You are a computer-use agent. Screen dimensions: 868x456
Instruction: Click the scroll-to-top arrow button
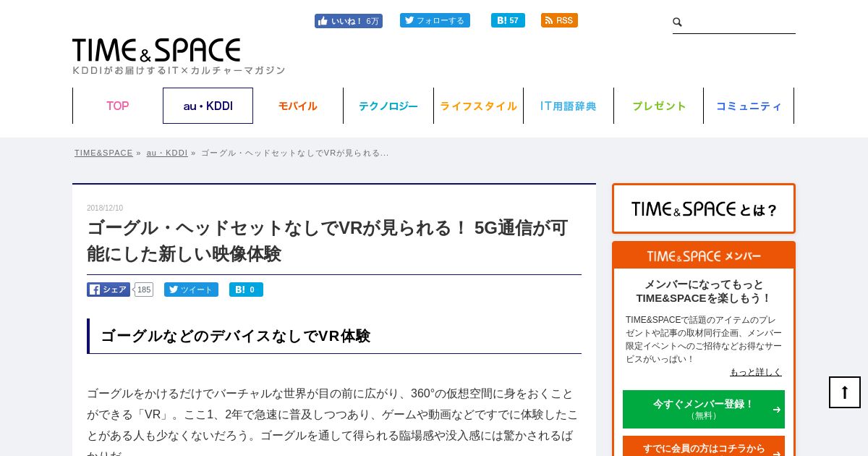tap(845, 392)
